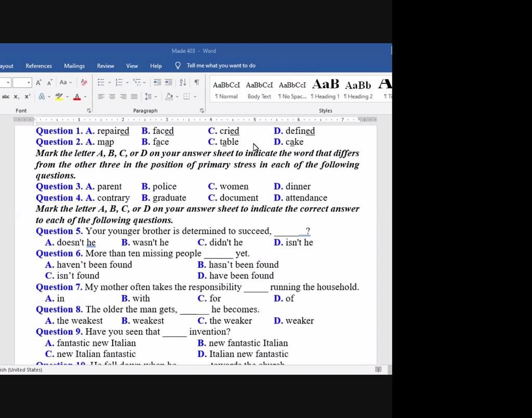Click Bullets list icon
Image resolution: width=532 pixels, height=418 pixels.
click(101, 83)
